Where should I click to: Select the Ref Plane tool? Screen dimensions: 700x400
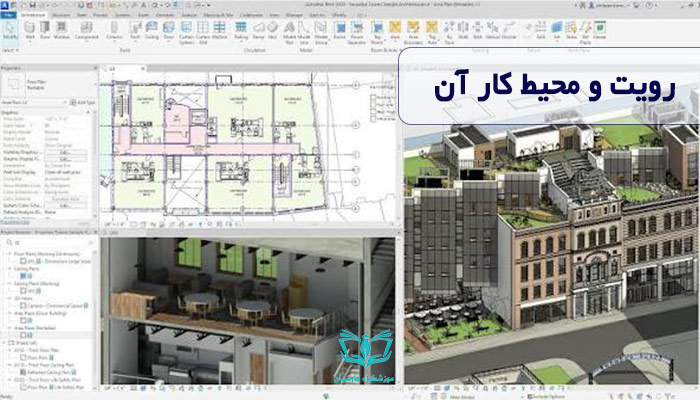(585, 33)
